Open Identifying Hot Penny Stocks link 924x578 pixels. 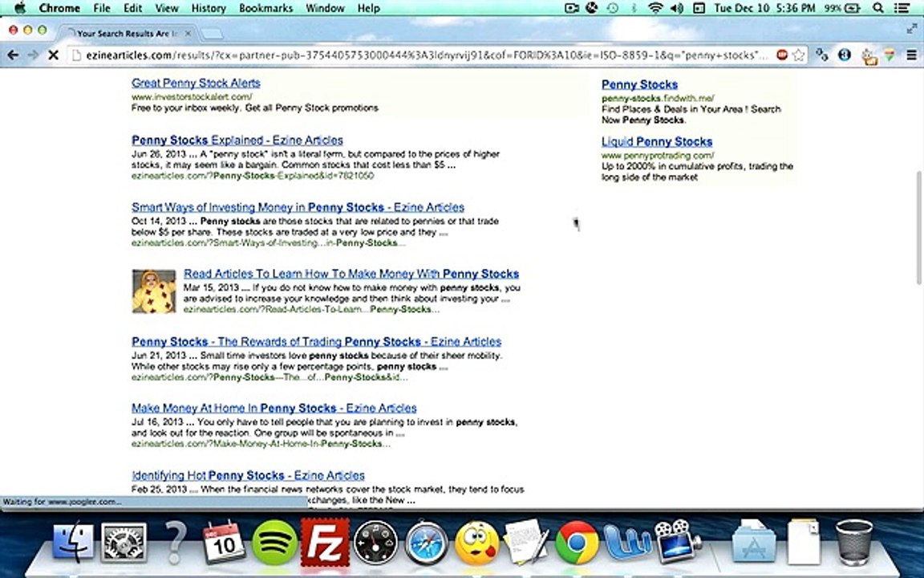[x=248, y=475]
